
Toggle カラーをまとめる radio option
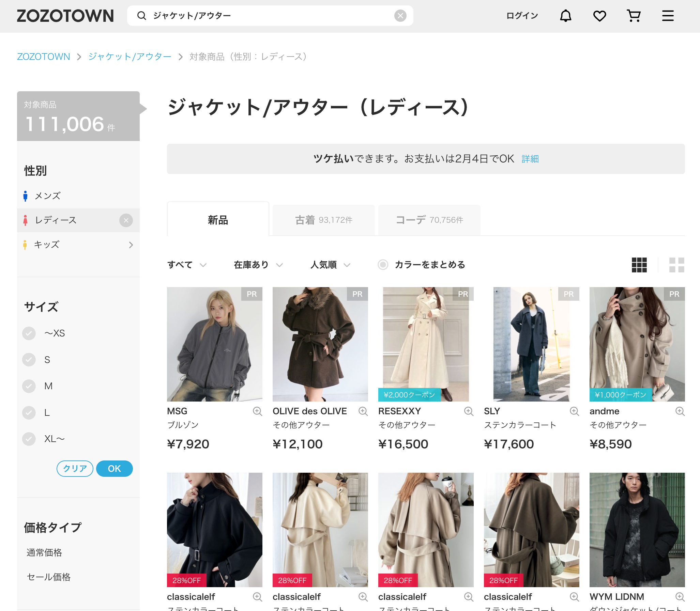coord(383,265)
